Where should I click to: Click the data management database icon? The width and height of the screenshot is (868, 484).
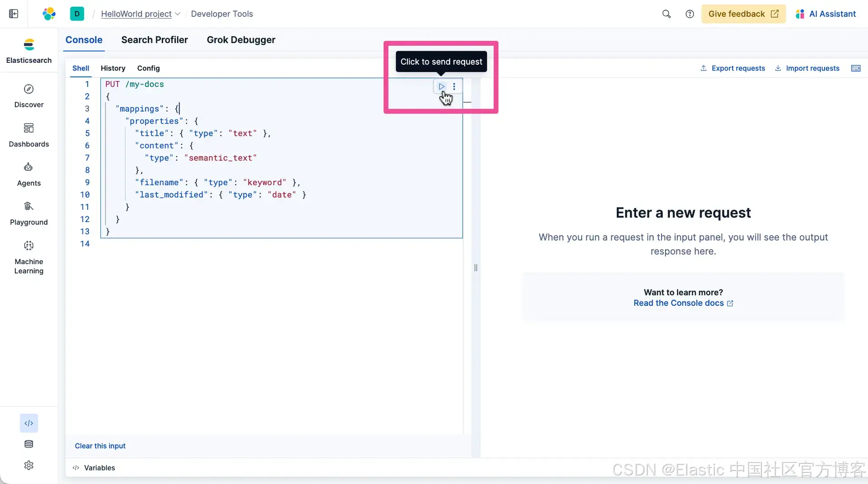tap(29, 444)
